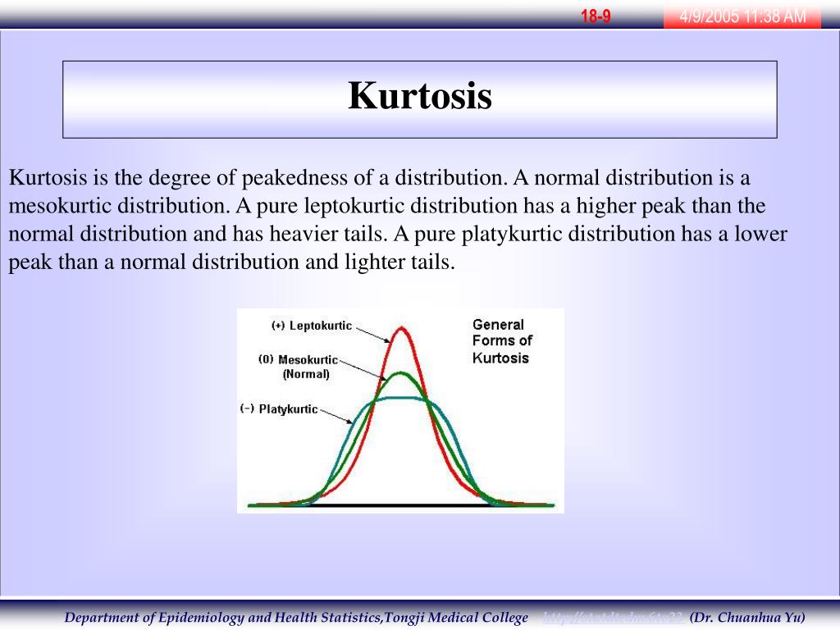Click the arrow pointing to the platykurtic curve
This screenshot has width=840, height=630.
click(335, 414)
